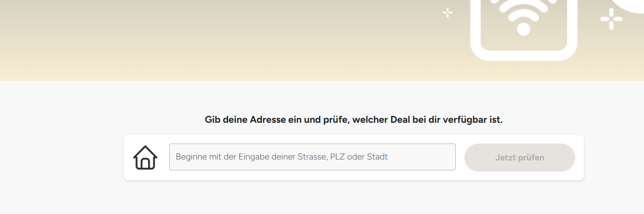
Task: Click the white partial circle in top-right corner
Action: pos(634,5)
